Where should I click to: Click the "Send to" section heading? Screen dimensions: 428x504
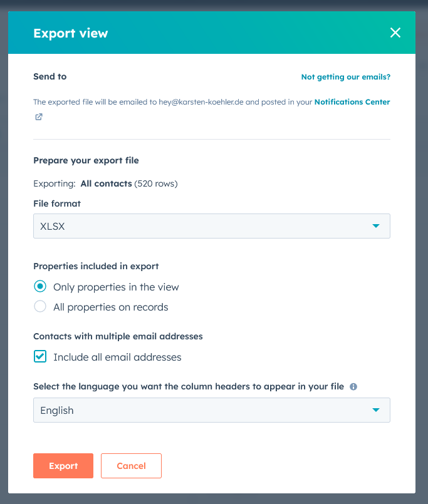(50, 76)
